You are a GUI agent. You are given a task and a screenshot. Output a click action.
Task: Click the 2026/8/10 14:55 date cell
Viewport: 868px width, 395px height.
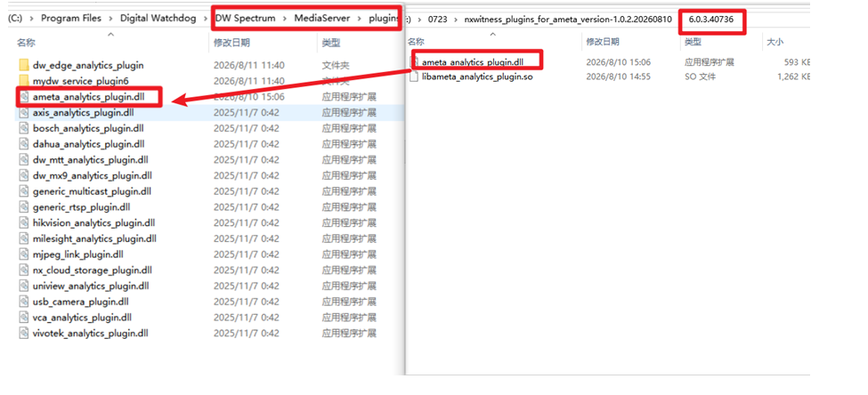[619, 77]
